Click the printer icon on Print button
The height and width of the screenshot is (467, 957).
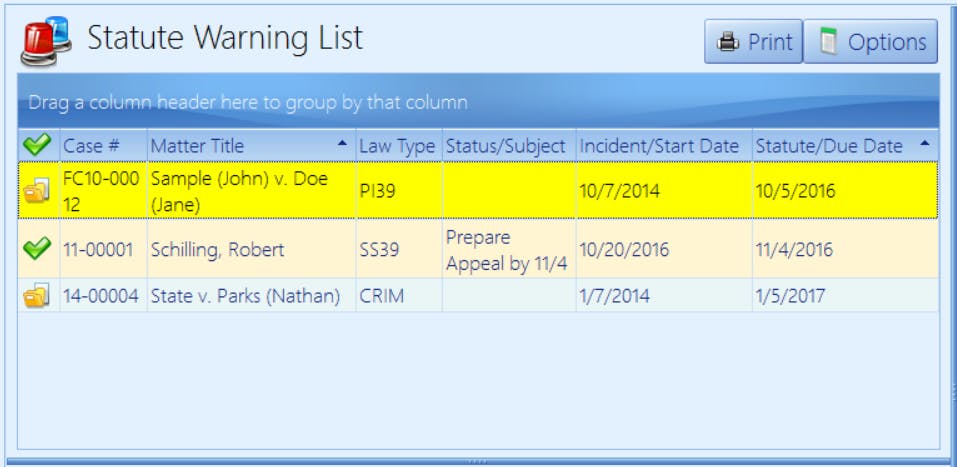click(729, 42)
